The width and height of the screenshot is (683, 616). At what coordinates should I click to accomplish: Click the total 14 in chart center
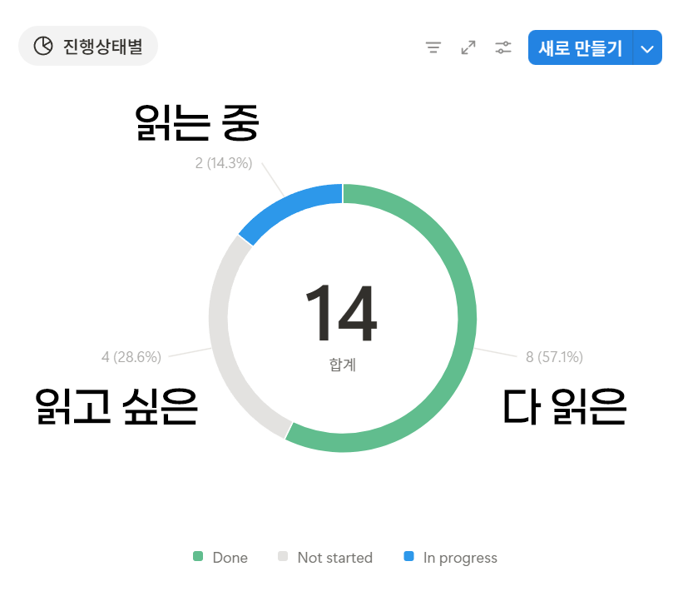(x=341, y=312)
